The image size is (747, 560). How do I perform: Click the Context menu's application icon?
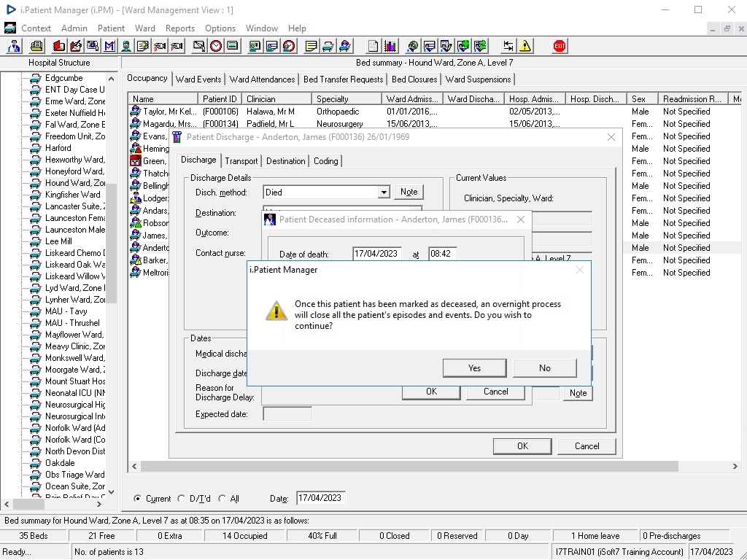10,28
